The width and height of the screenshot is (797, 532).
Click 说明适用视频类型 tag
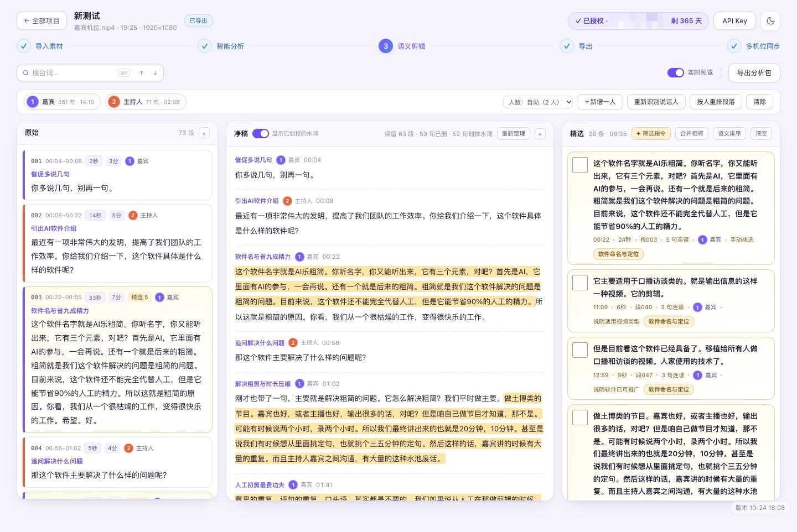616,322
